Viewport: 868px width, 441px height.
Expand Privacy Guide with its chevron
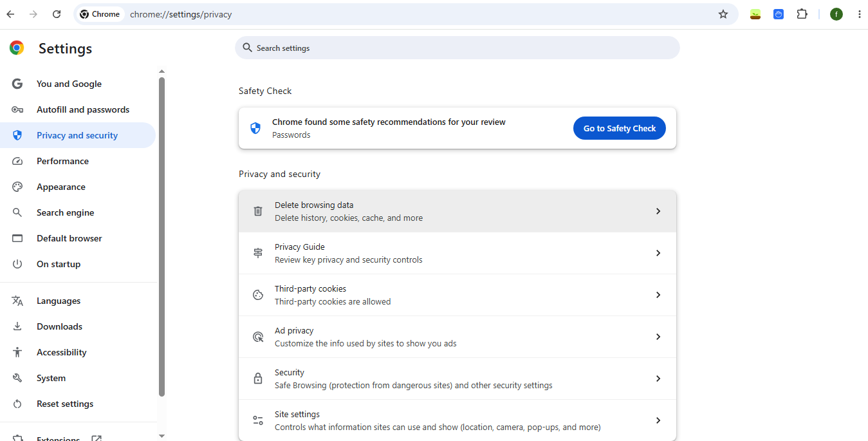point(658,253)
